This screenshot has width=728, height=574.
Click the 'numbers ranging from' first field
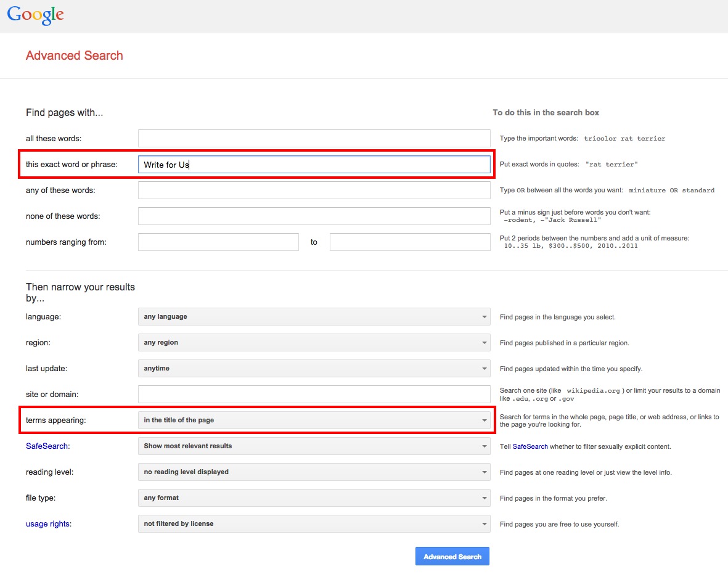[218, 242]
